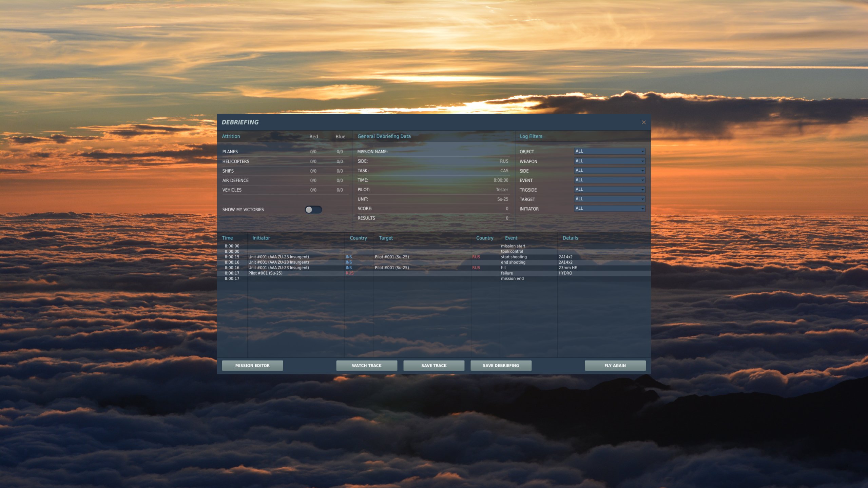Click the Blue attrition column header
Image resolution: width=868 pixels, height=488 pixels.
pos(340,137)
